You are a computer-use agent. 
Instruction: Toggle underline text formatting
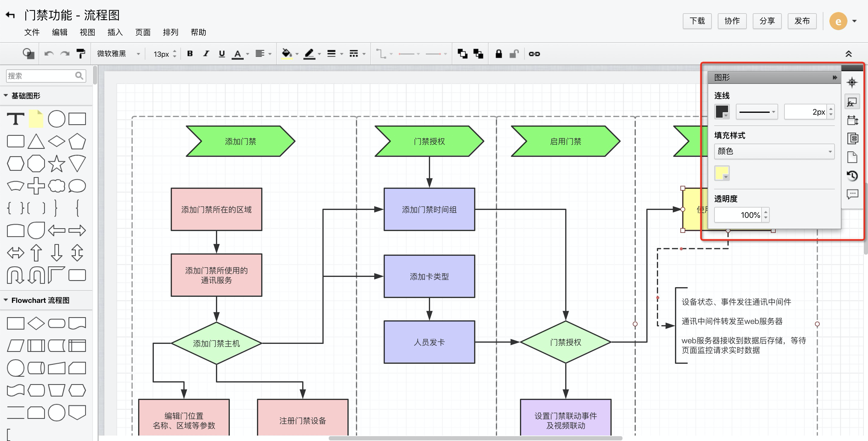click(x=222, y=54)
